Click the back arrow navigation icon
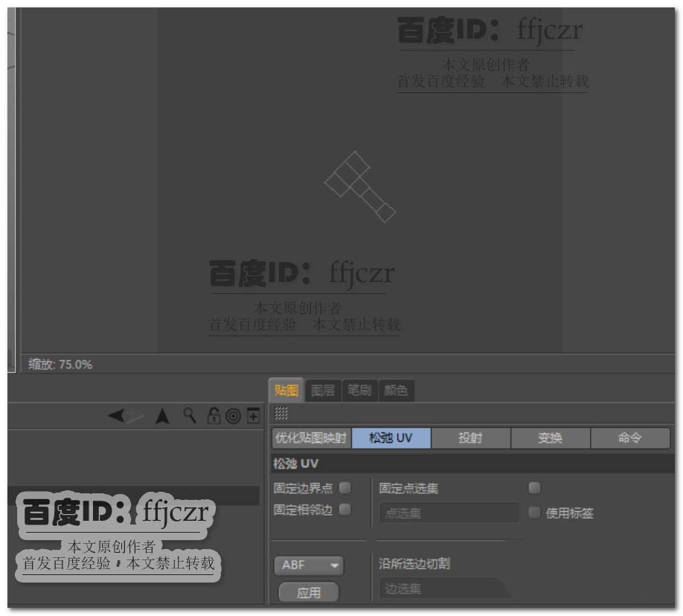683x616 pixels. coord(116,415)
